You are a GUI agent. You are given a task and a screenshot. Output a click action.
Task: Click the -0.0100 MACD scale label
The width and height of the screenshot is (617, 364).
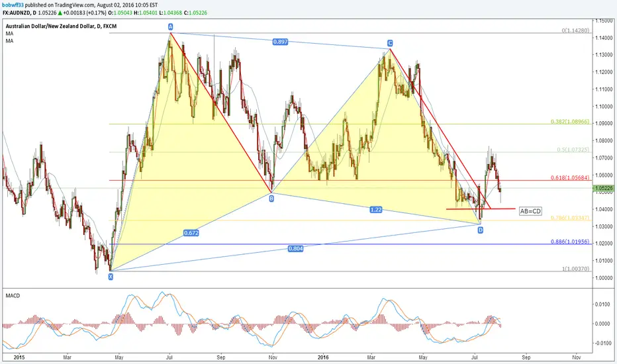click(604, 343)
